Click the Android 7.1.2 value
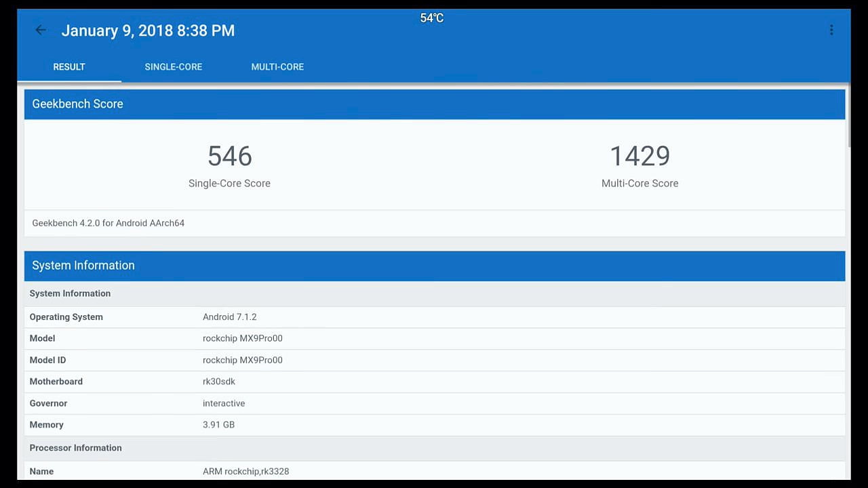The width and height of the screenshot is (868, 488). coord(230,317)
